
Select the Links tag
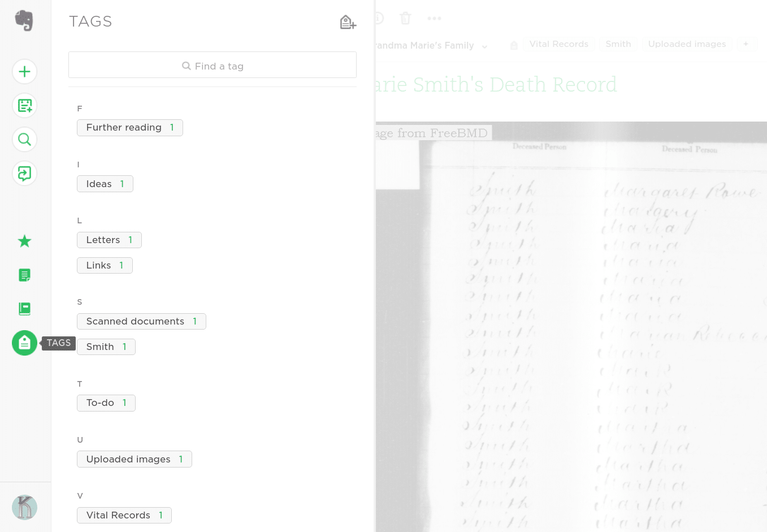coord(105,265)
